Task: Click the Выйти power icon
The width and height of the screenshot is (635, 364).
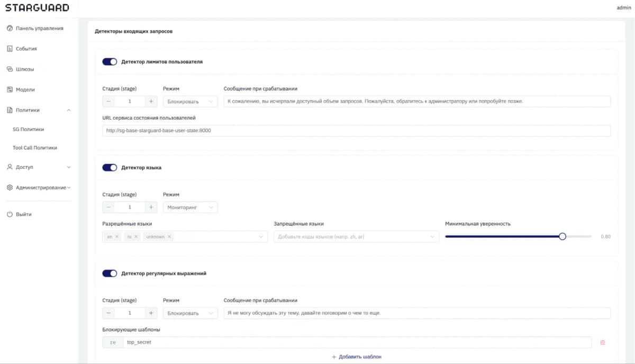Action: (10, 214)
